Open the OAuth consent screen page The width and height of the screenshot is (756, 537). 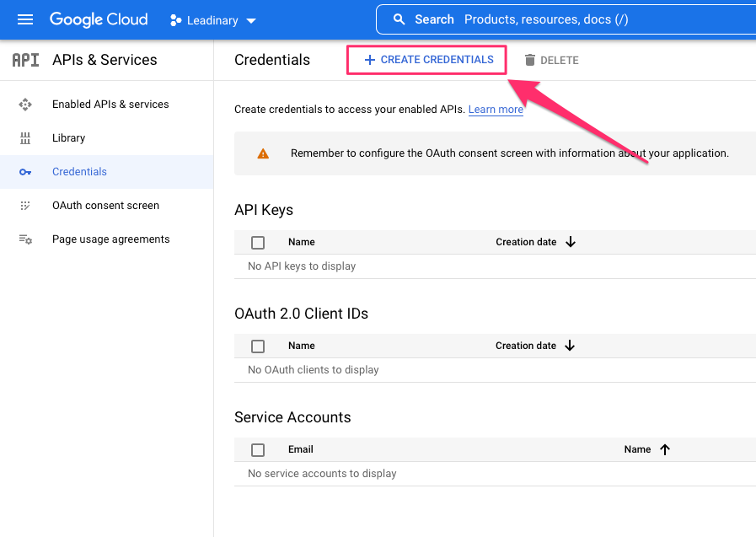click(x=105, y=206)
